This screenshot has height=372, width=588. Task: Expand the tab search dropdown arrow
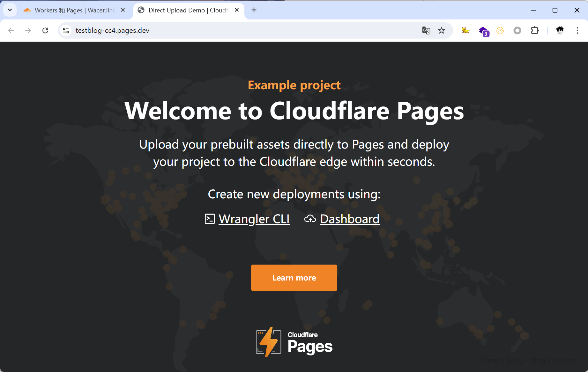point(10,10)
